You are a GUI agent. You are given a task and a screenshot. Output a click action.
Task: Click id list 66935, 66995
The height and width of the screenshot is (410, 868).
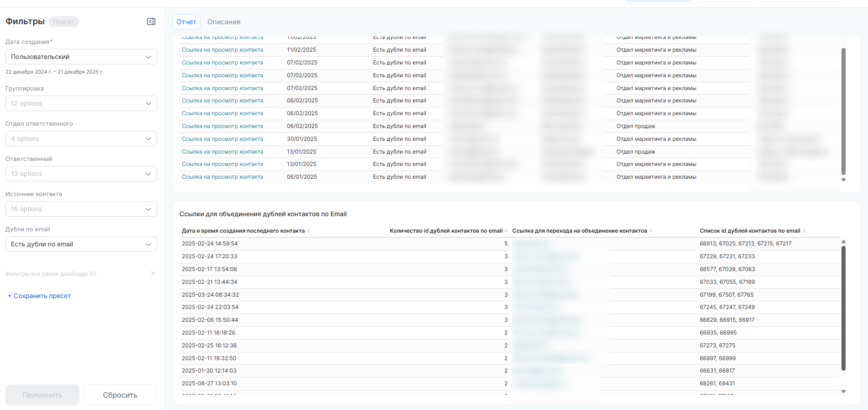(x=718, y=333)
